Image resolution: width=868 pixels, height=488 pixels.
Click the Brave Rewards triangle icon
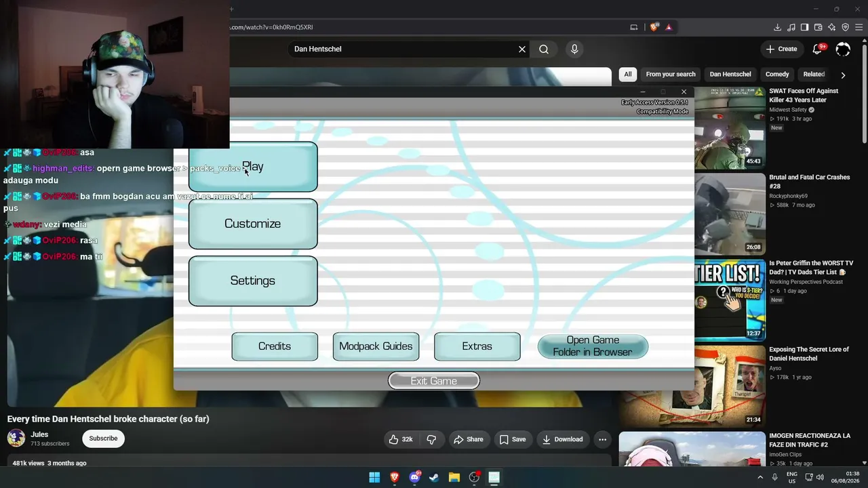[x=669, y=27]
